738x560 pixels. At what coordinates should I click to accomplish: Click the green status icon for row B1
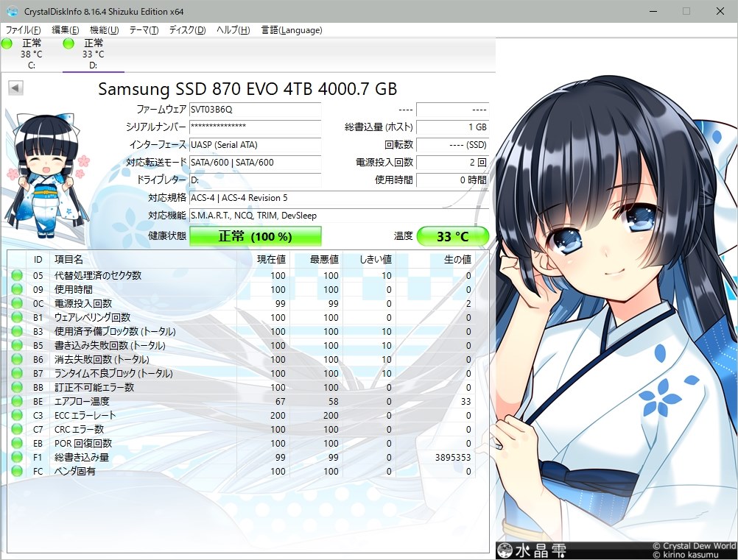pyautogui.click(x=17, y=317)
